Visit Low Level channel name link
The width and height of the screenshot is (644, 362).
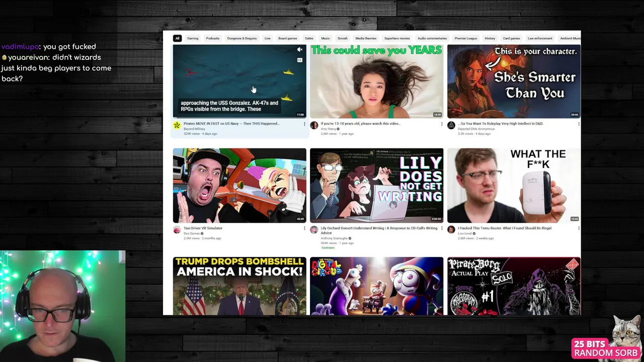click(464, 234)
